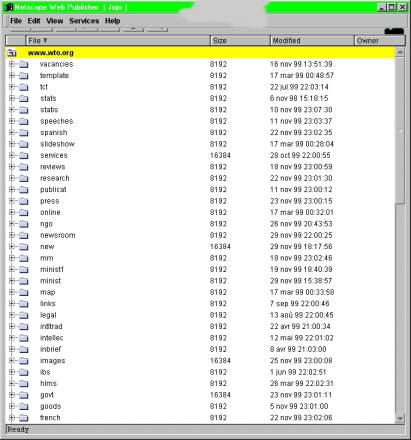
Task: Click date 7 sep 99 22:00:46
Action: coord(299,304)
